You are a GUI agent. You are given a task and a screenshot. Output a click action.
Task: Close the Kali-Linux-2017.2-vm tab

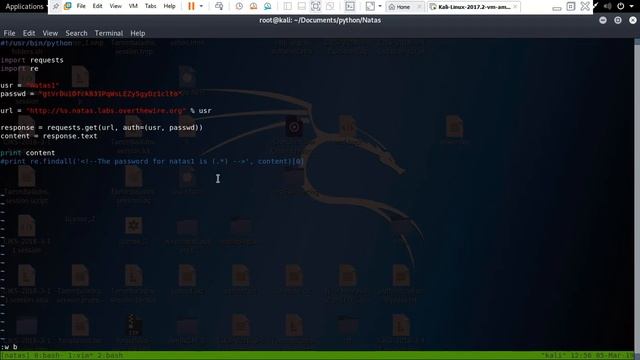515,7
